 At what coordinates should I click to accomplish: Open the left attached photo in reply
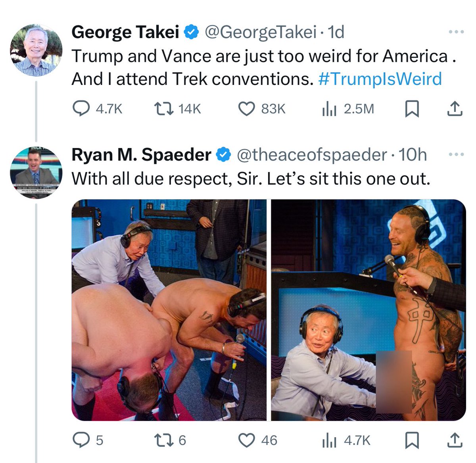[x=169, y=310]
